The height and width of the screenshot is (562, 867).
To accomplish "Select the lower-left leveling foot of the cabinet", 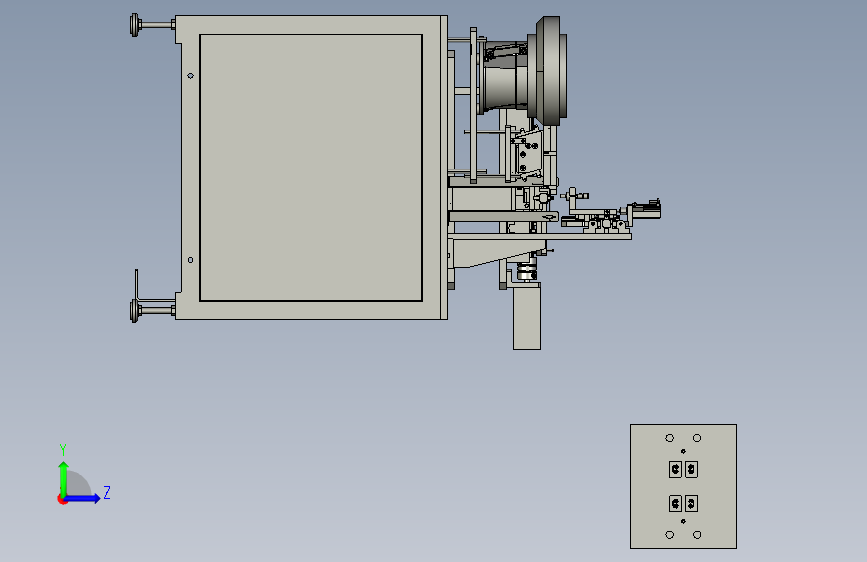I will coord(152,310).
